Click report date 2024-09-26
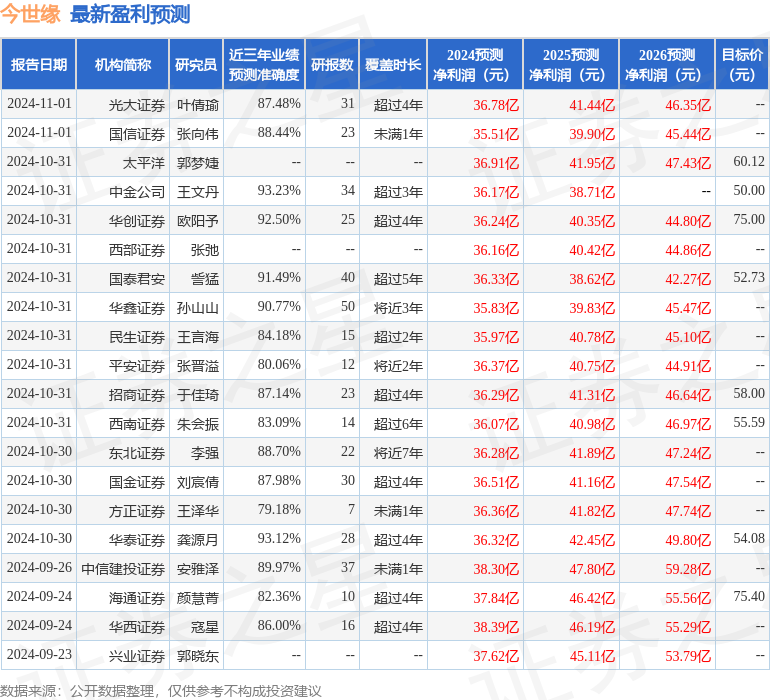 coord(39,567)
